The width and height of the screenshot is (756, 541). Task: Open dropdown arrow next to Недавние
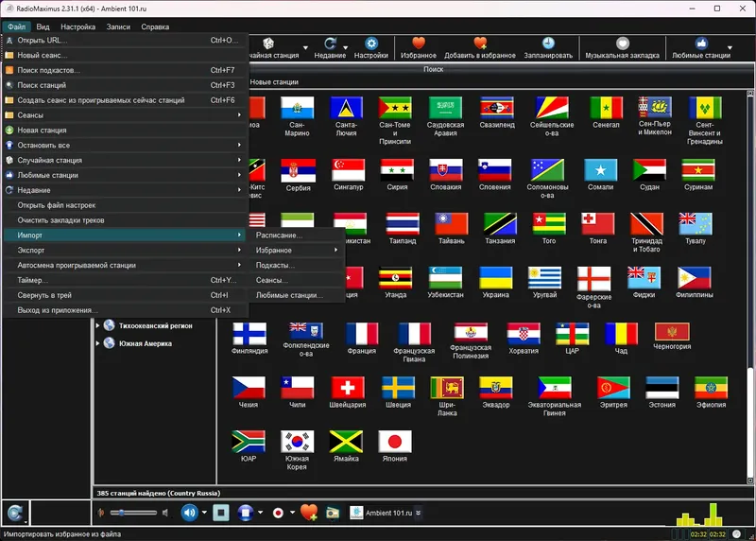click(x=346, y=47)
